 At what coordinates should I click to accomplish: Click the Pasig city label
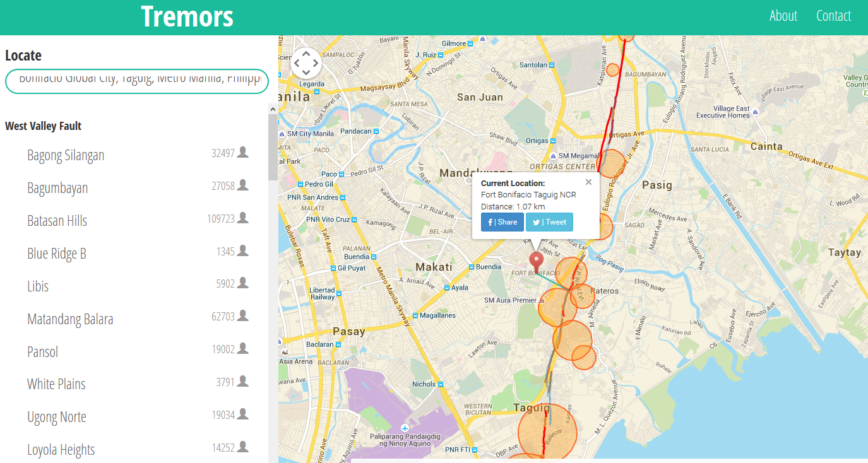click(x=657, y=185)
